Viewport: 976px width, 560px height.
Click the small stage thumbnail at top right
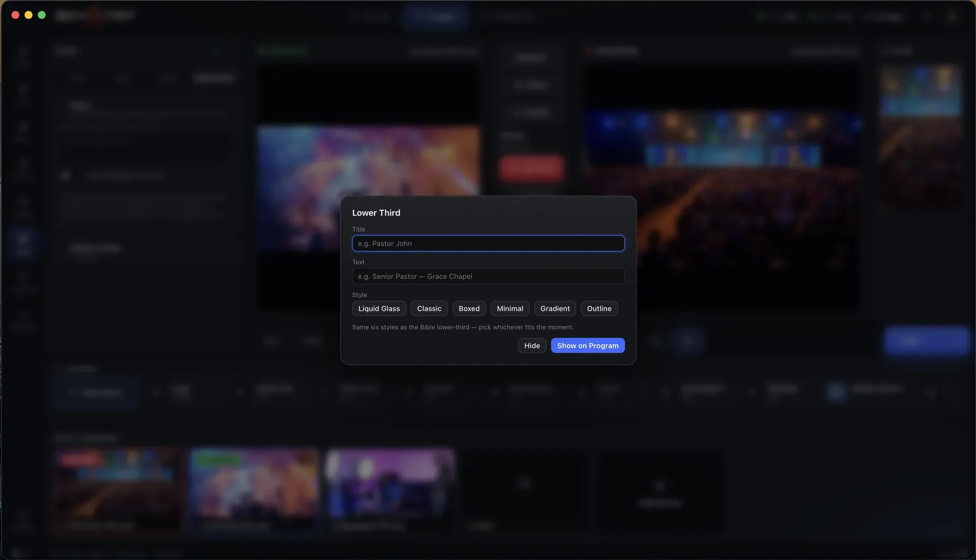point(921,90)
